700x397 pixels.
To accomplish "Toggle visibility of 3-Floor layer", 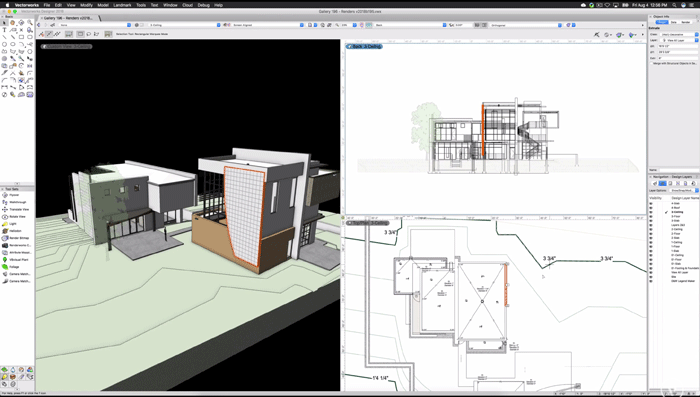I will coord(651,216).
